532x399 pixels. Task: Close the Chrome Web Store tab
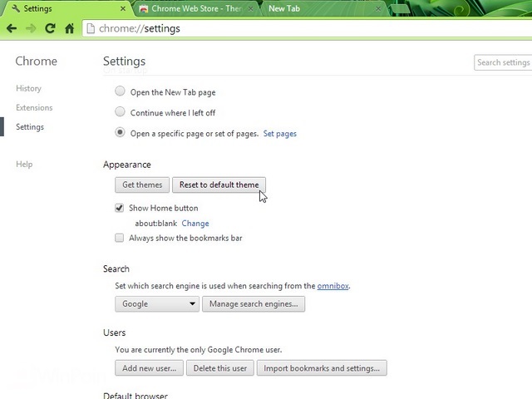250,9
